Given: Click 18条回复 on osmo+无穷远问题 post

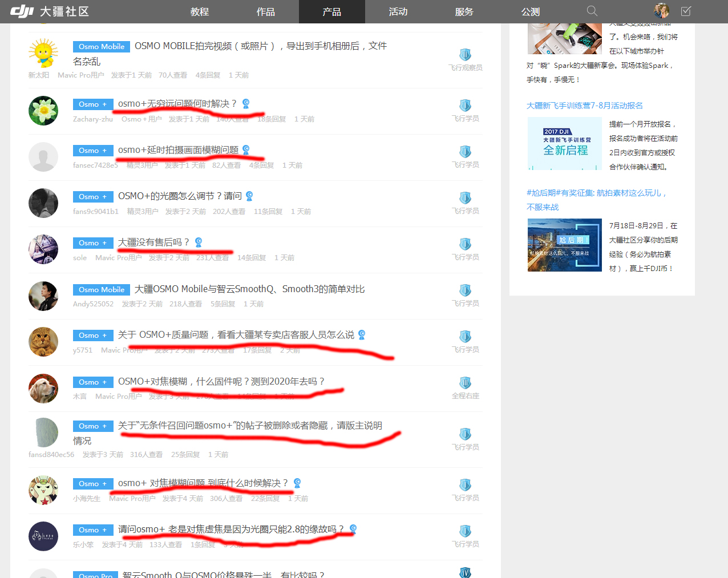Looking at the screenshot, I should coord(272,119).
